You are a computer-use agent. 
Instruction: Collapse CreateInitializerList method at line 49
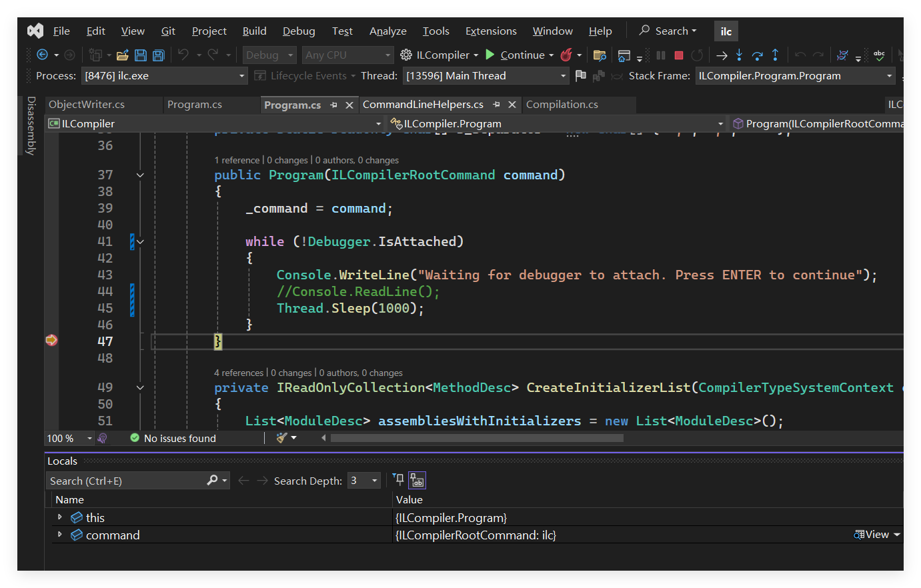(x=140, y=387)
